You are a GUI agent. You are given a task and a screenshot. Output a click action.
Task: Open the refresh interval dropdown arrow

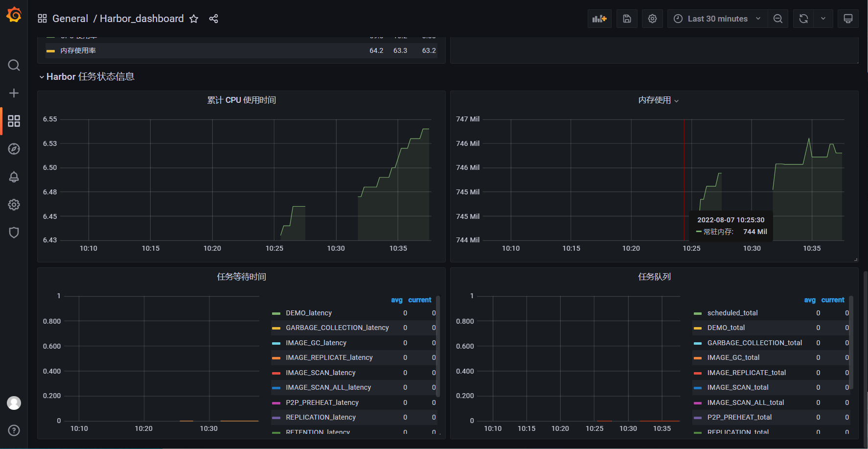pos(823,19)
